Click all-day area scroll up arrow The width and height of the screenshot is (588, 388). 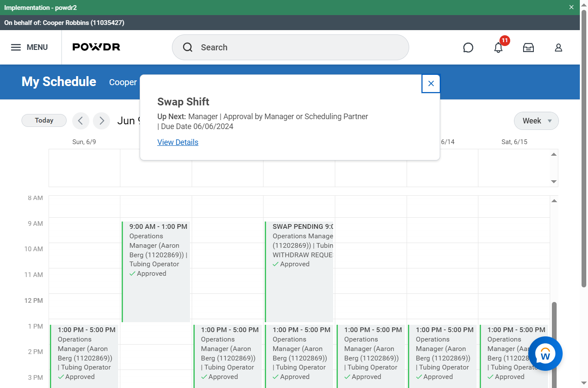pyautogui.click(x=554, y=154)
